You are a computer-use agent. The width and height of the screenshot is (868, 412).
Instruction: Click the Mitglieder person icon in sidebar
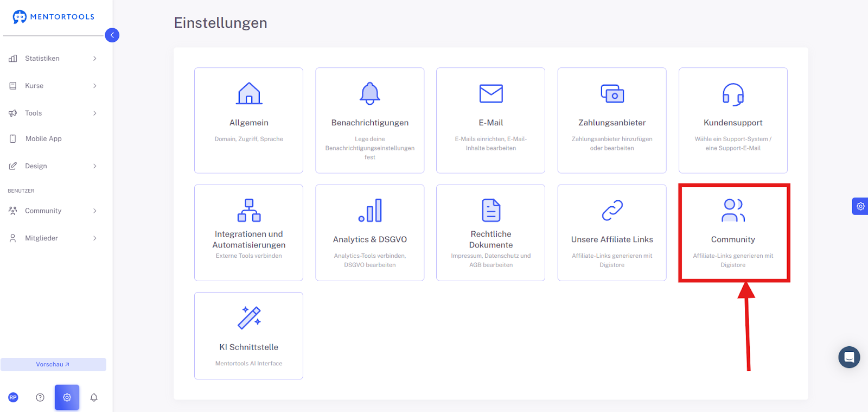(x=13, y=238)
